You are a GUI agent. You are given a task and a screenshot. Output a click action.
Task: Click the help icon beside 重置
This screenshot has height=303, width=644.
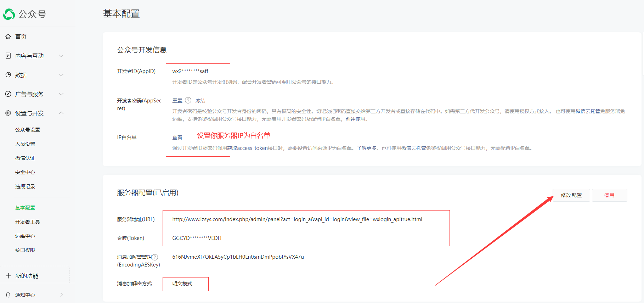(188, 100)
